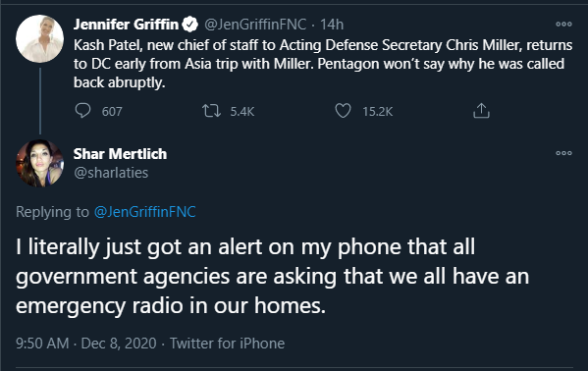The height and width of the screenshot is (371, 588).
Task: Like Jennifer Griffin's tweet with the heart icon
Action: pos(343,111)
